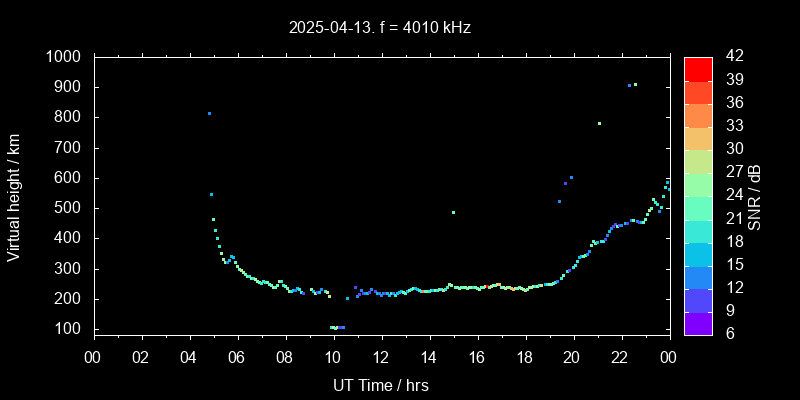Select the 12 tick on the time axis
This screenshot has height=400, width=800.
coord(381,355)
